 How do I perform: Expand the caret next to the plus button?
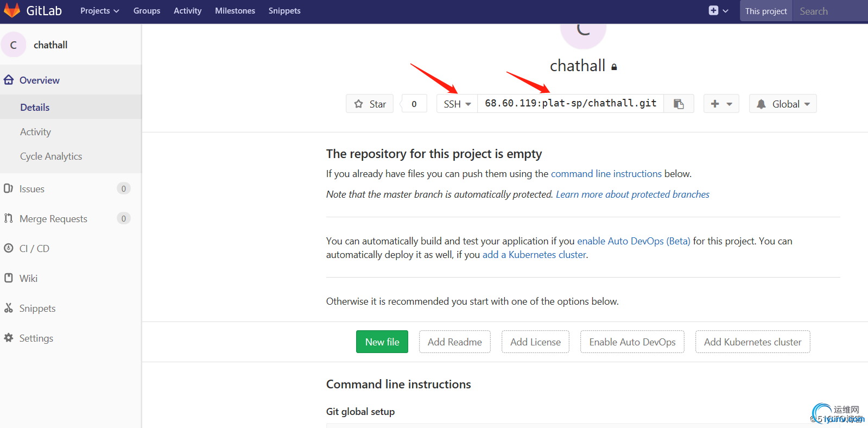pyautogui.click(x=730, y=104)
